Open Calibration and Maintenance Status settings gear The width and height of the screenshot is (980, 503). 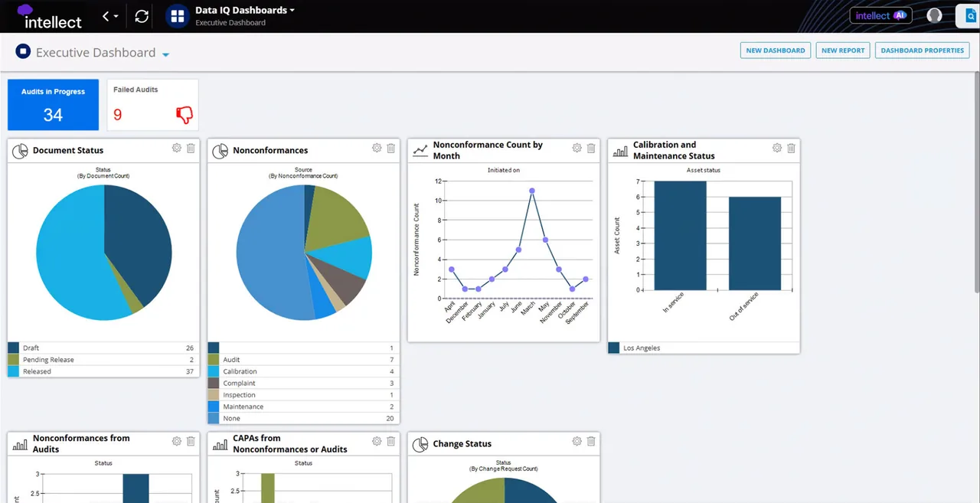[x=777, y=149]
